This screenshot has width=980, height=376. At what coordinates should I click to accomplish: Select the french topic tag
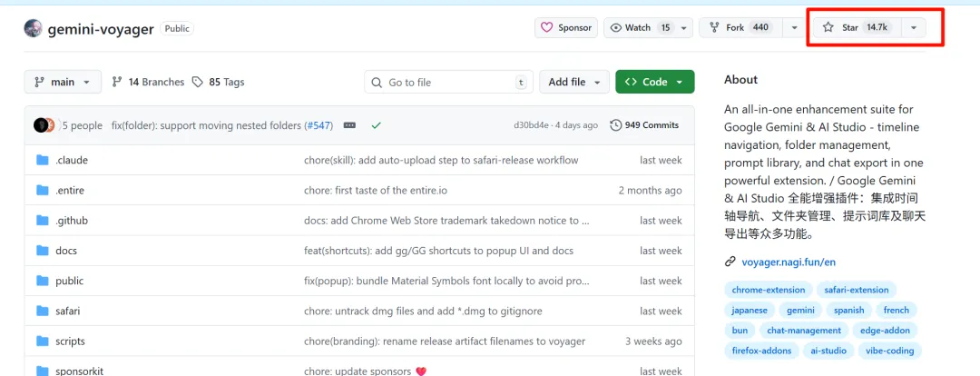(897, 310)
